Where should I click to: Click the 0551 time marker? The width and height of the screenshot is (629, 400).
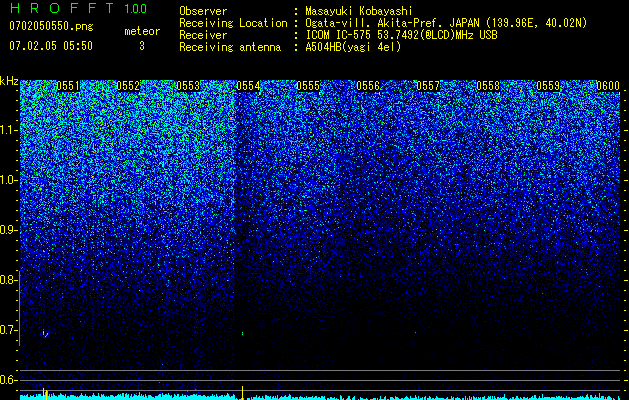pyautogui.click(x=68, y=86)
